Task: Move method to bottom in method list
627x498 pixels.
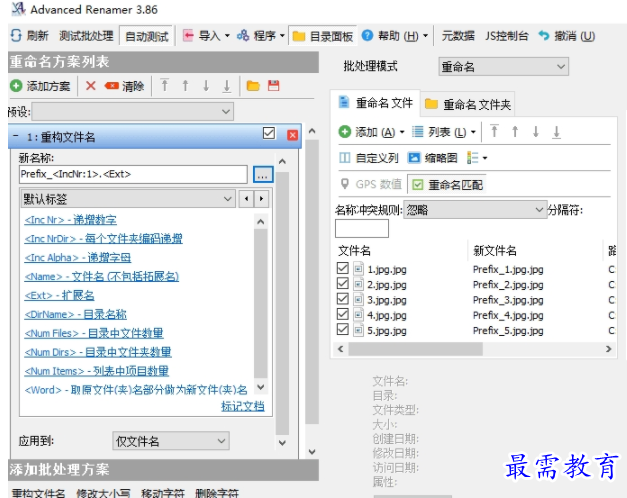Action: tap(227, 86)
